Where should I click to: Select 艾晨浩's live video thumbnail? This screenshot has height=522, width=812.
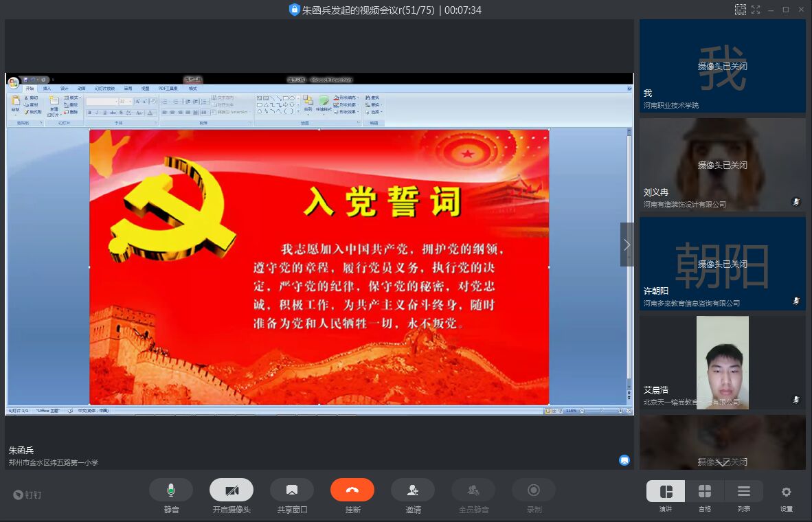(x=723, y=362)
